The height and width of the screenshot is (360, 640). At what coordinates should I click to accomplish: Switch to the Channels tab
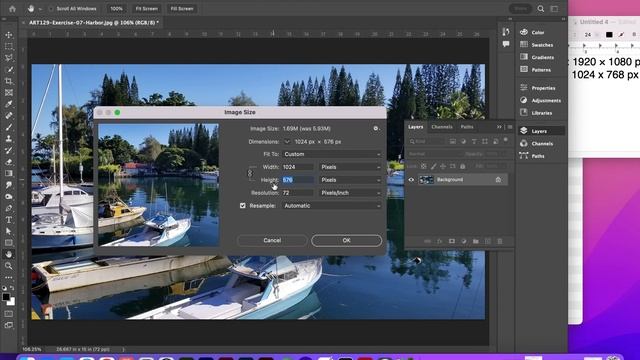[442, 127]
